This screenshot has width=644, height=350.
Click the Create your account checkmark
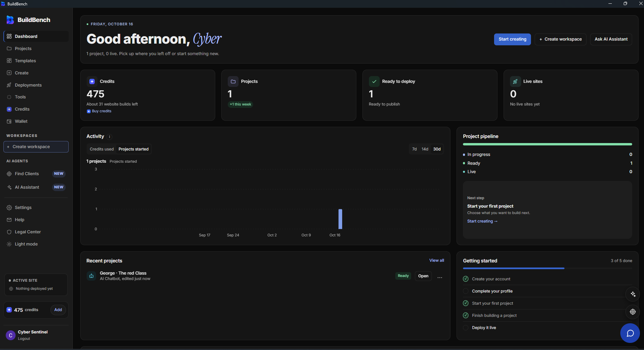point(466,279)
